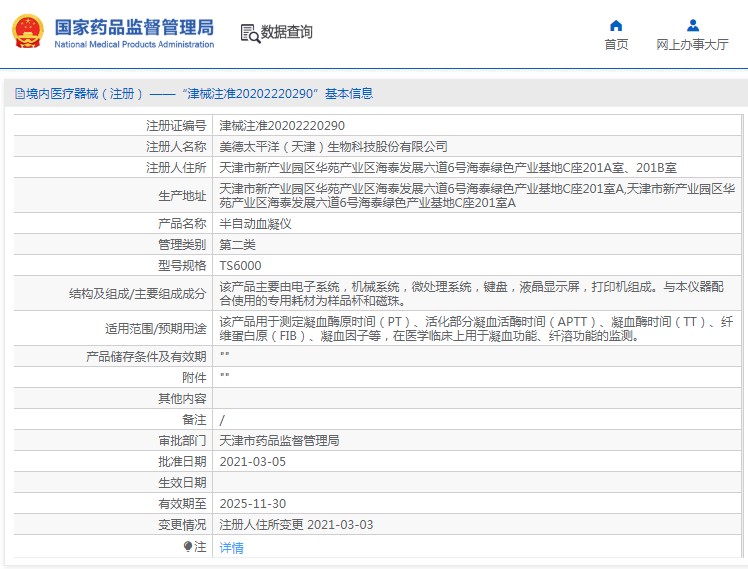Open 网上办事大厅 text link
This screenshot has width=748, height=569.
[x=692, y=44]
